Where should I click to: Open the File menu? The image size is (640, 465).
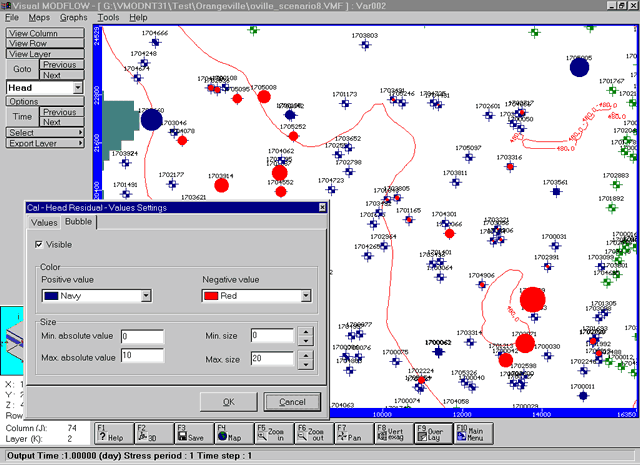click(12, 18)
